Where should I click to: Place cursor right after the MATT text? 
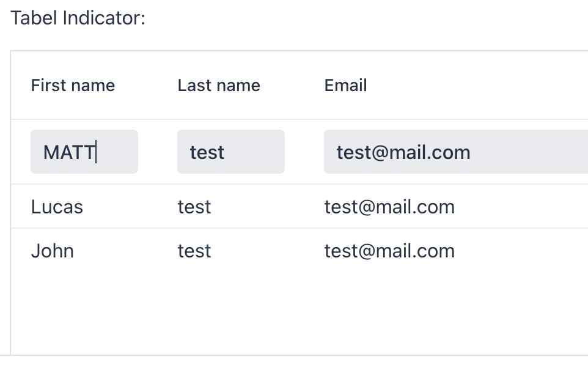click(96, 152)
